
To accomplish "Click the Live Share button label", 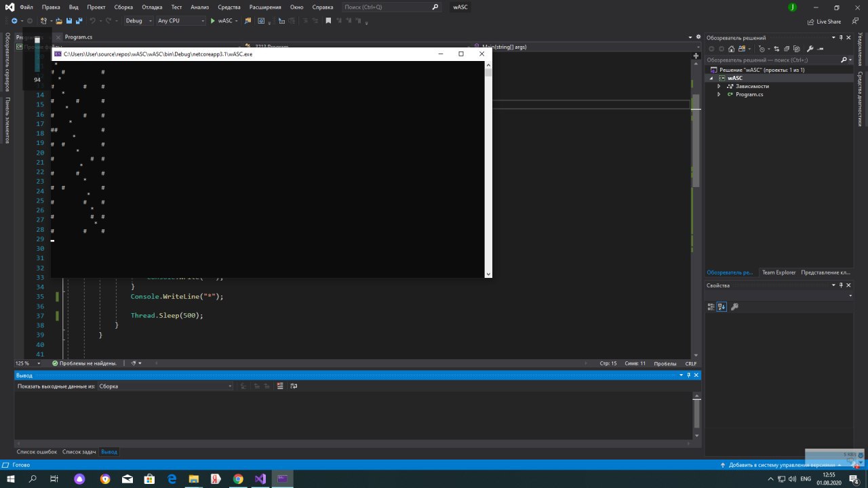I will (x=829, y=22).
